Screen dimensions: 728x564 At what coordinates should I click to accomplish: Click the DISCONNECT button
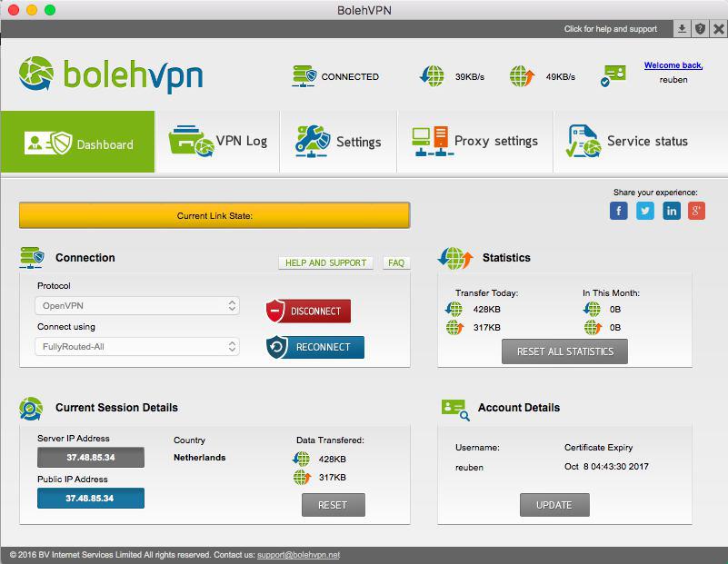(x=308, y=311)
